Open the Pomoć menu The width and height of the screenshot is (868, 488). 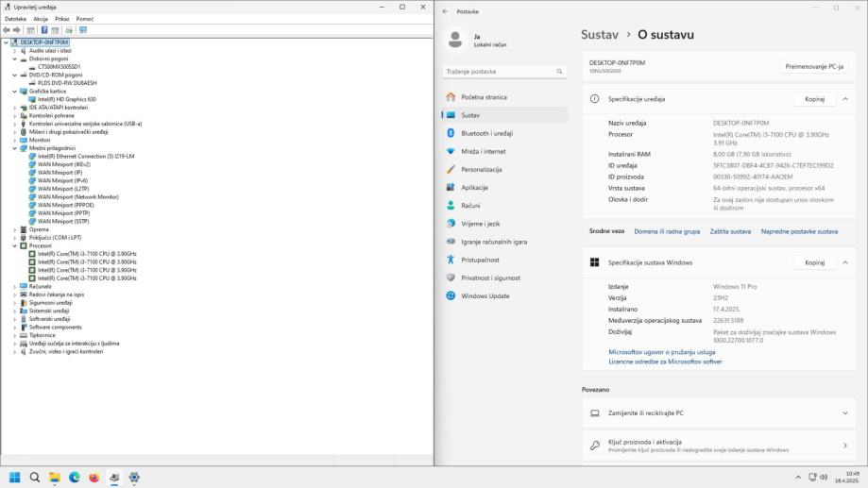click(85, 19)
